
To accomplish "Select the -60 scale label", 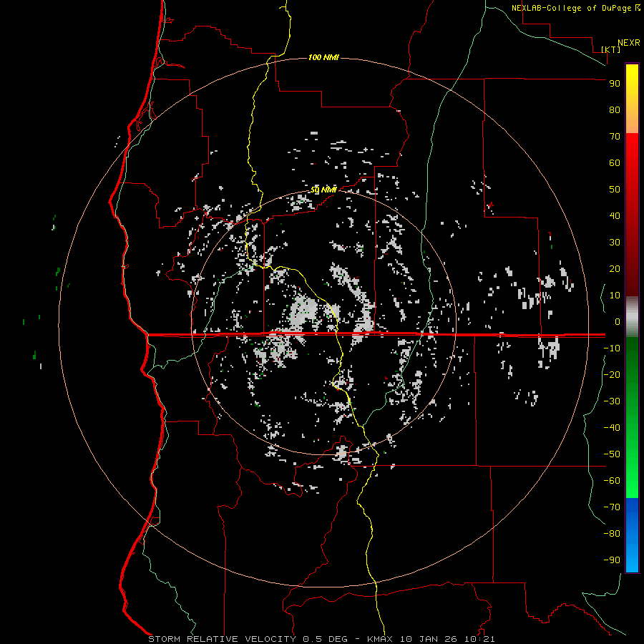I will [x=612, y=481].
